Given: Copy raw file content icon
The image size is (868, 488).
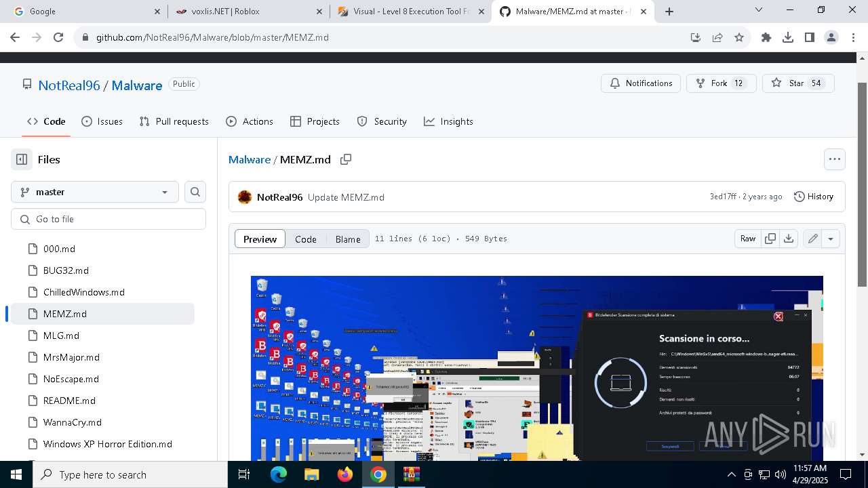Looking at the screenshot, I should 770,239.
